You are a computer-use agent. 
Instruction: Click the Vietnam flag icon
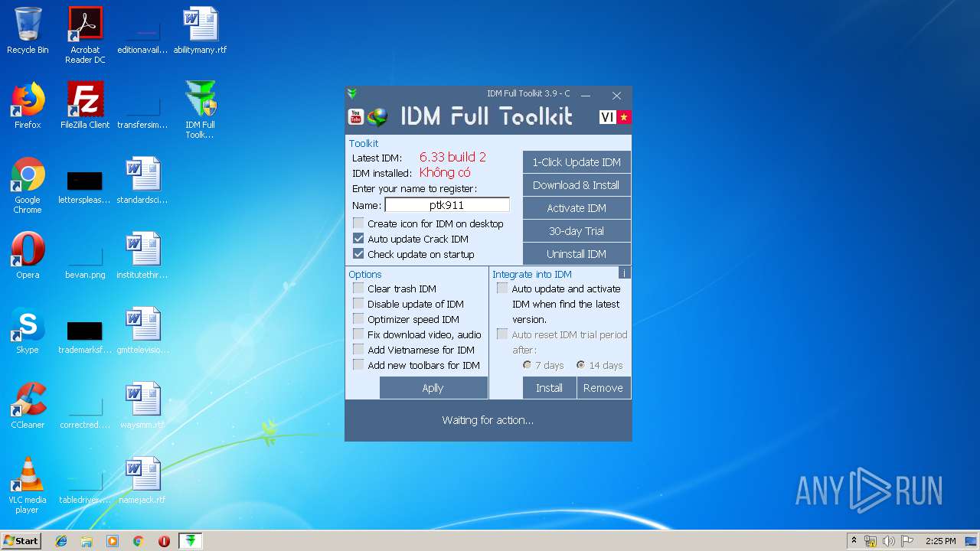tap(624, 116)
